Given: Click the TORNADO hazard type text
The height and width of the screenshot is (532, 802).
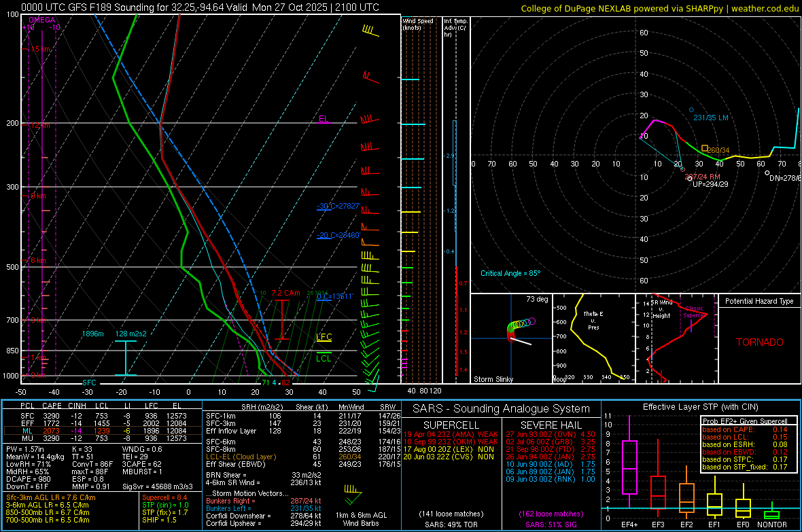Looking at the screenshot, I should pyautogui.click(x=760, y=342).
